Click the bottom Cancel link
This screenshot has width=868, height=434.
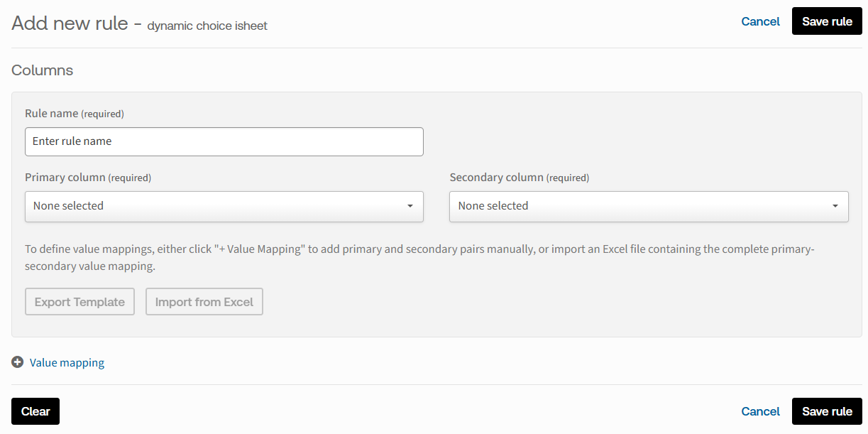point(760,411)
